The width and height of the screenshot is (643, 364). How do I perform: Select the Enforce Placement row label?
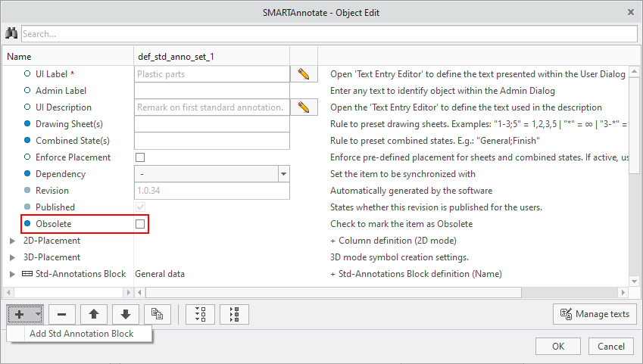[x=73, y=157]
